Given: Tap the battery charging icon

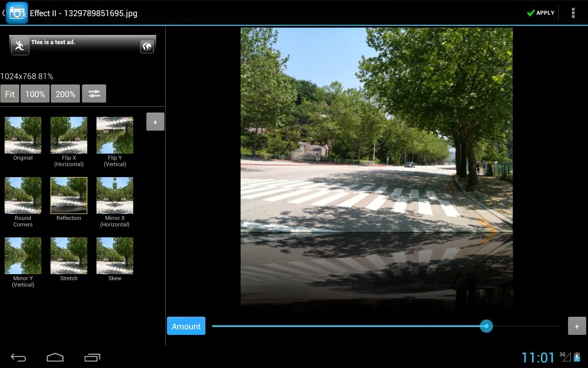Looking at the screenshot, I should tap(577, 357).
